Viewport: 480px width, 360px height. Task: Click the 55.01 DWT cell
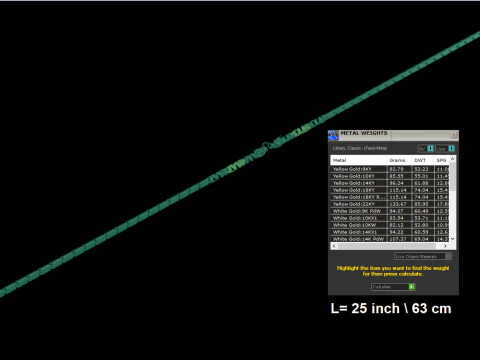coord(423,176)
